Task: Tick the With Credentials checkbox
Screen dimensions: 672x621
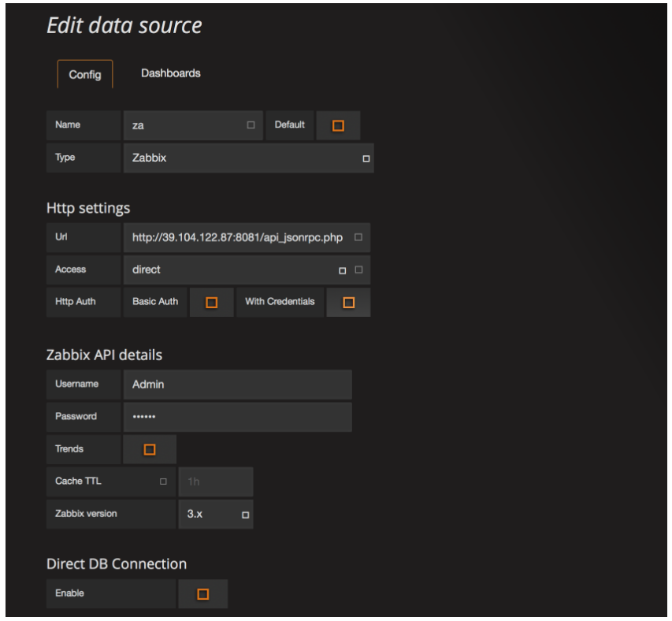Action: point(349,303)
